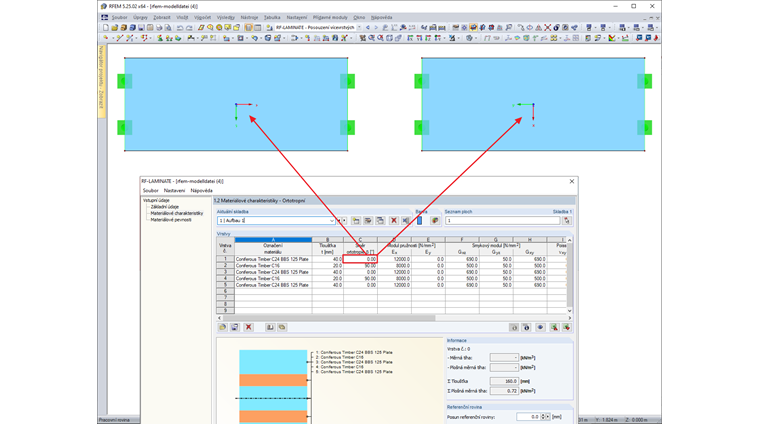This screenshot has width=760, height=424.
Task: Click the red X delete icon in the top toolbar
Action: [x=547, y=28]
